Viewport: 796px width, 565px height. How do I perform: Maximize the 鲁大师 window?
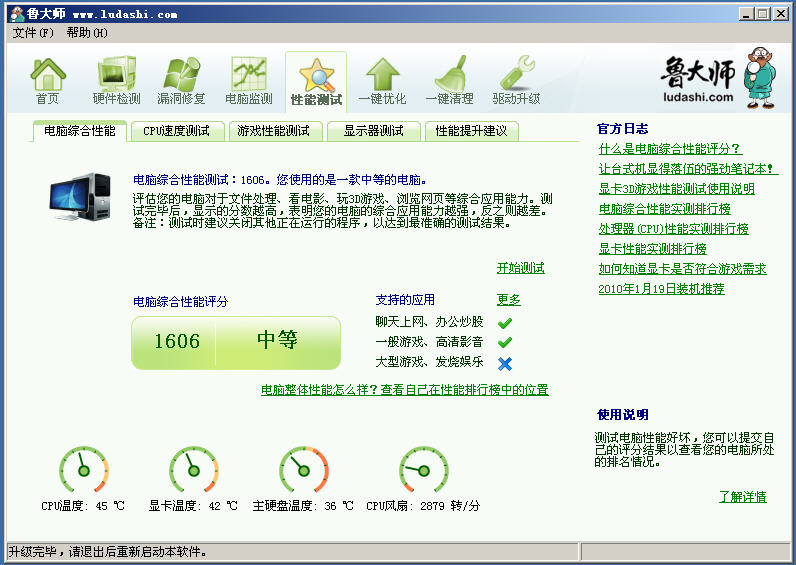tap(762, 14)
